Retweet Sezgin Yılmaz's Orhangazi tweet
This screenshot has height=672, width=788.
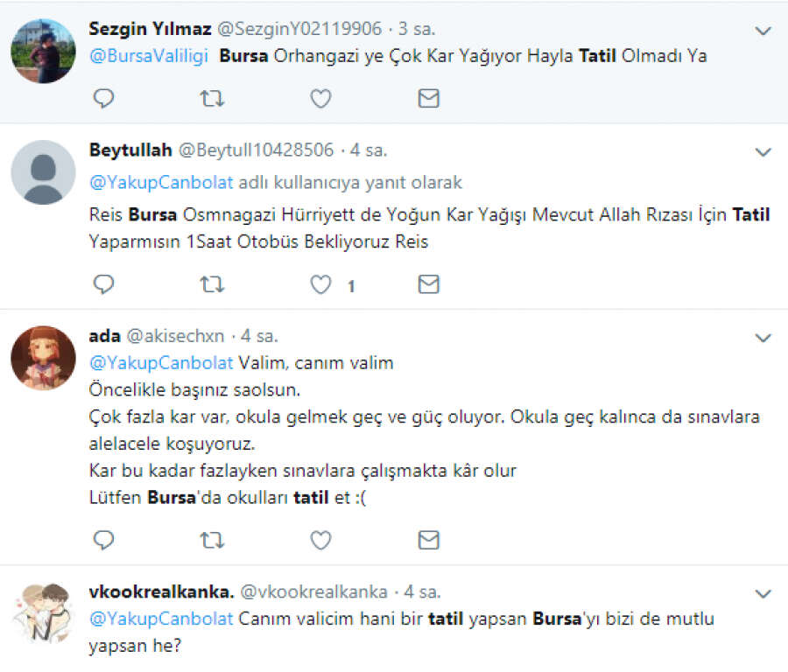pyautogui.click(x=212, y=99)
